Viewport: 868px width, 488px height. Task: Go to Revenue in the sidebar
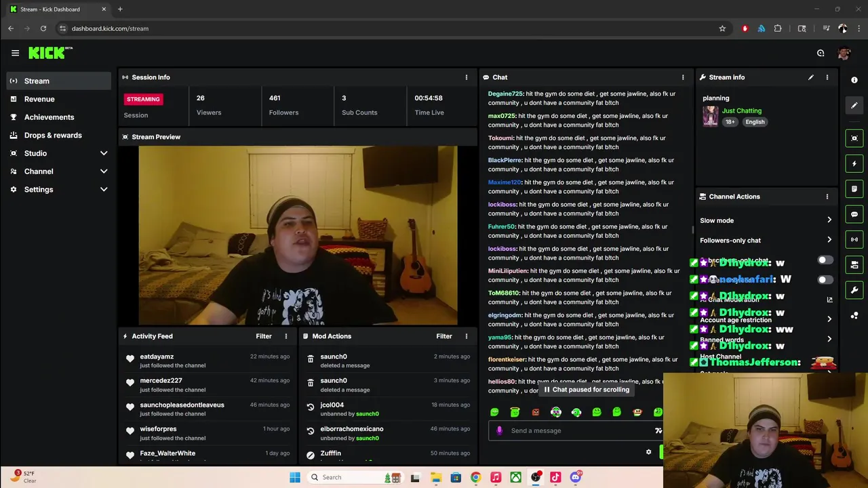click(x=58, y=99)
